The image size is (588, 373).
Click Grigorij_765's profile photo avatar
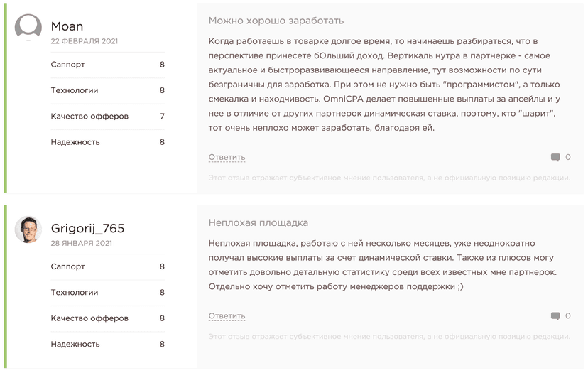pyautogui.click(x=28, y=229)
